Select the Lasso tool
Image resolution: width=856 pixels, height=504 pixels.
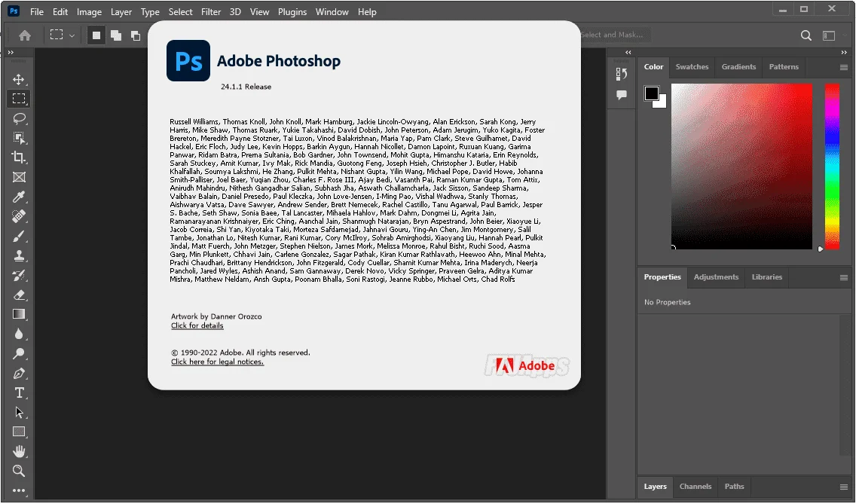point(19,118)
